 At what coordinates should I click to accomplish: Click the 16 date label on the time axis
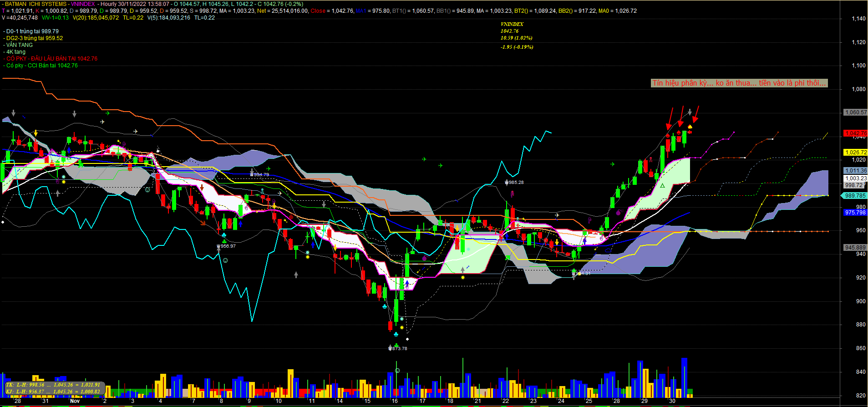point(395,401)
